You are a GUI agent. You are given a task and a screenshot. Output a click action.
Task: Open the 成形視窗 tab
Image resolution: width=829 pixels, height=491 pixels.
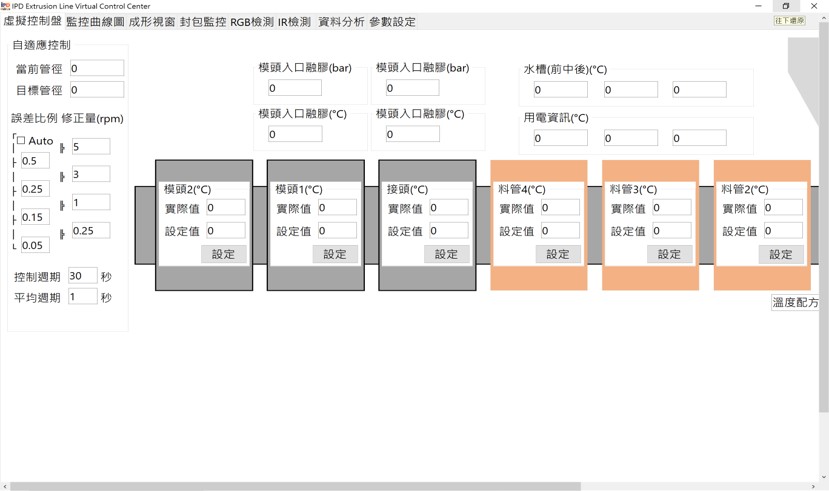tap(152, 22)
